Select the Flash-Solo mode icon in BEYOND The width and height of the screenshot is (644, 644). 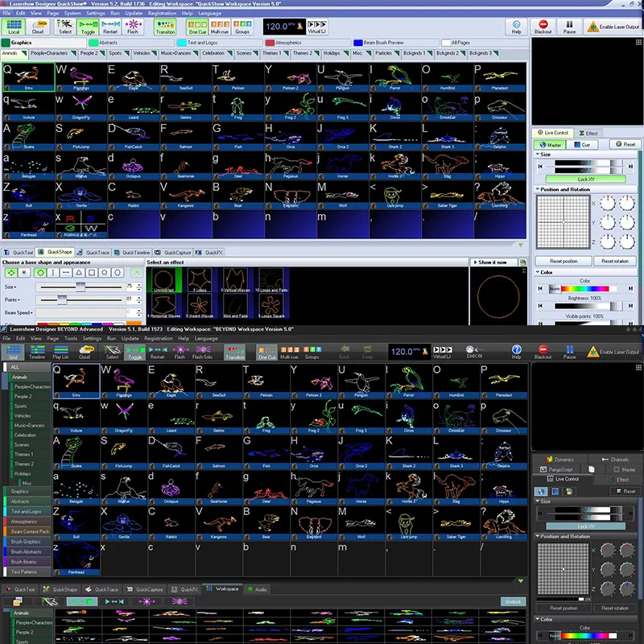203,352
